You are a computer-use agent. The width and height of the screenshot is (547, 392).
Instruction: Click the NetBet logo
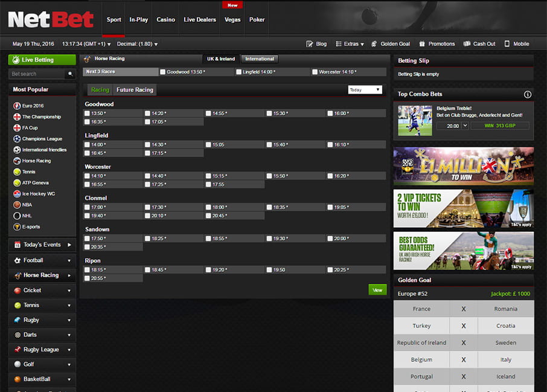51,19
